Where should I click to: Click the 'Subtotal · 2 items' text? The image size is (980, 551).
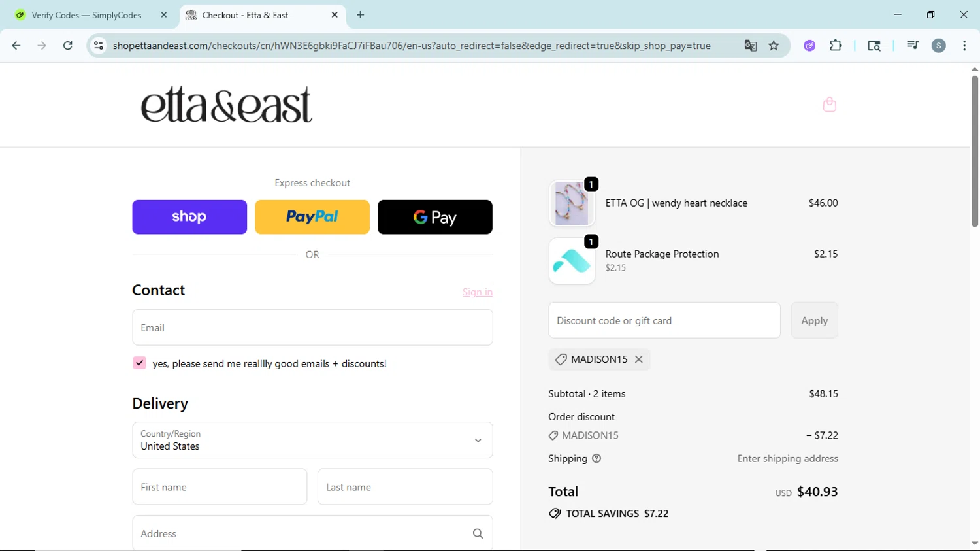[x=587, y=394]
